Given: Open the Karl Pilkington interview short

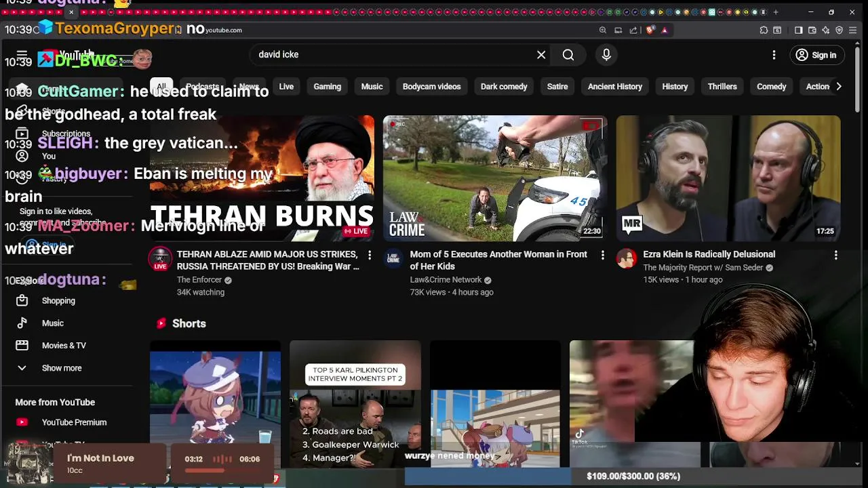Looking at the screenshot, I should tap(355, 404).
